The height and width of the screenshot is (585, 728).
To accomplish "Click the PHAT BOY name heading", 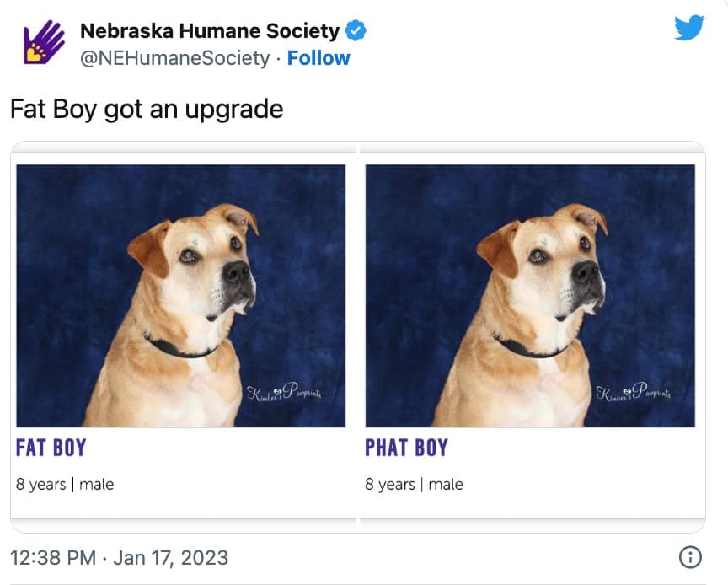I will (x=406, y=448).
